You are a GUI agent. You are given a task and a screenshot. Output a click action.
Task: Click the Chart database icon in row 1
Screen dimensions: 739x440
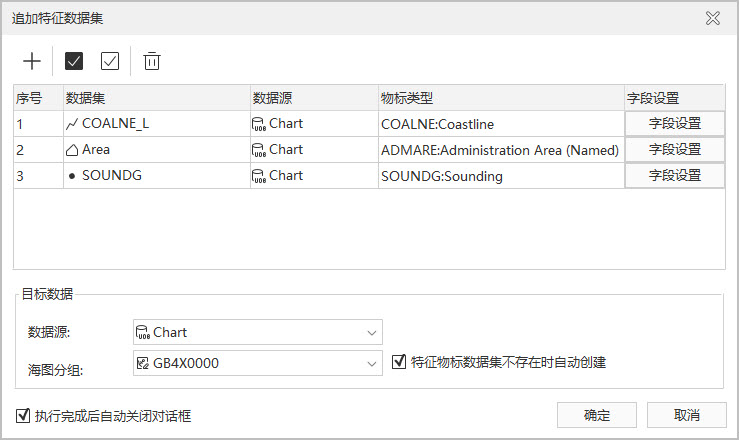(258, 124)
